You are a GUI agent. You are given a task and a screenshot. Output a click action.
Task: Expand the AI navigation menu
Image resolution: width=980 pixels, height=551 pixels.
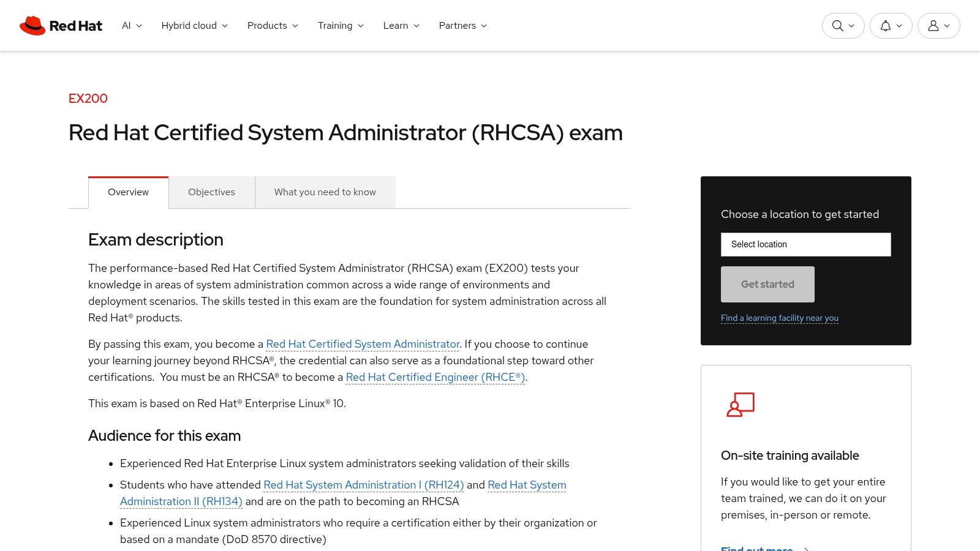tap(132, 26)
